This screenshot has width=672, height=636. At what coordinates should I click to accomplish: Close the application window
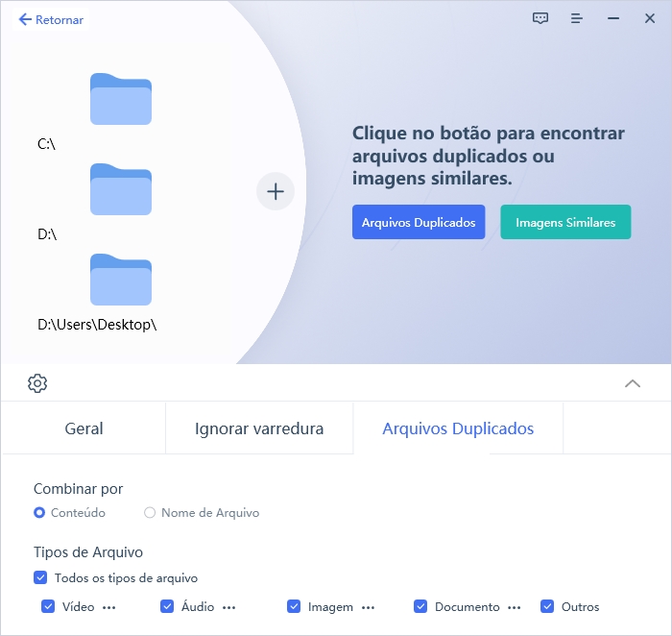(x=650, y=18)
